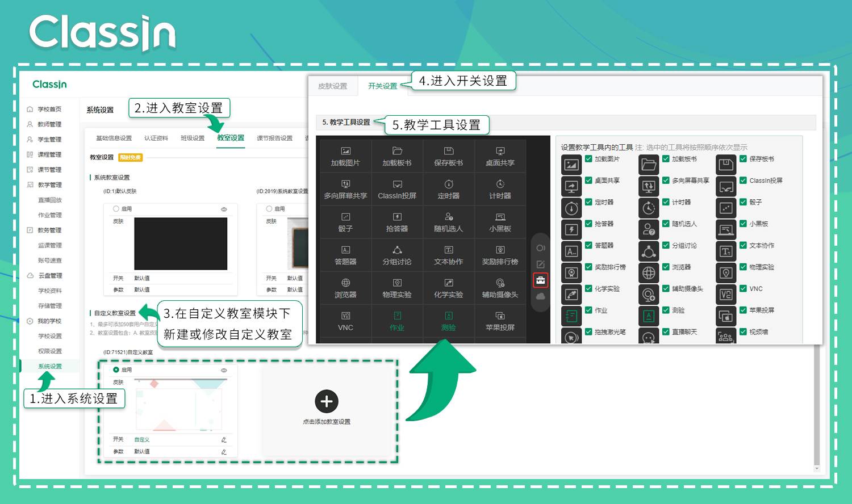The height and width of the screenshot is (504, 852).
Task: Click the recording icon at top of vertical bar
Action: tap(541, 248)
